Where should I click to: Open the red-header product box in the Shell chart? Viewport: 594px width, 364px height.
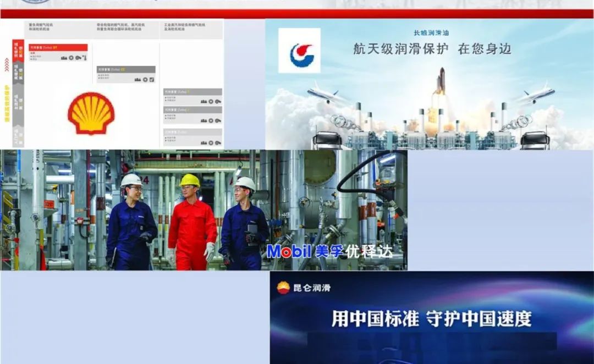click(x=58, y=52)
